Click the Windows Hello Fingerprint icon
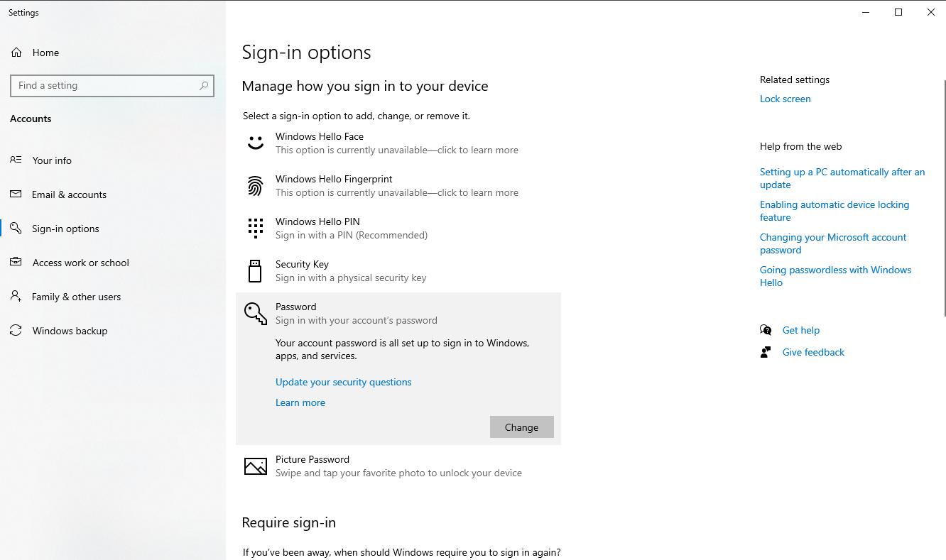The width and height of the screenshot is (946, 560). click(256, 185)
